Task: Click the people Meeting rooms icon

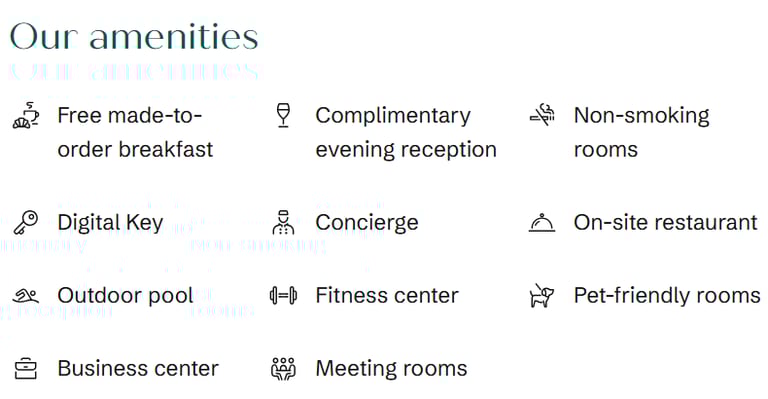Action: (x=284, y=369)
